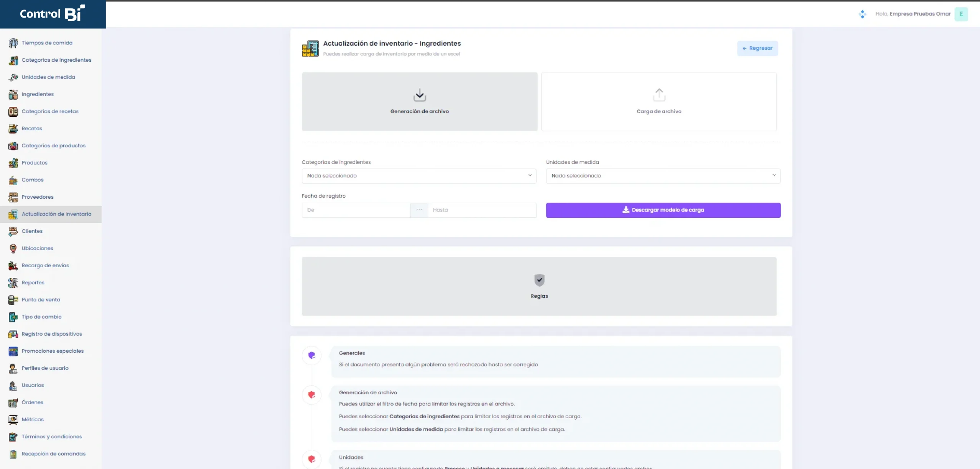The image size is (980, 469).
Task: Click the Categorías de productos sidebar icon
Action: tap(13, 145)
